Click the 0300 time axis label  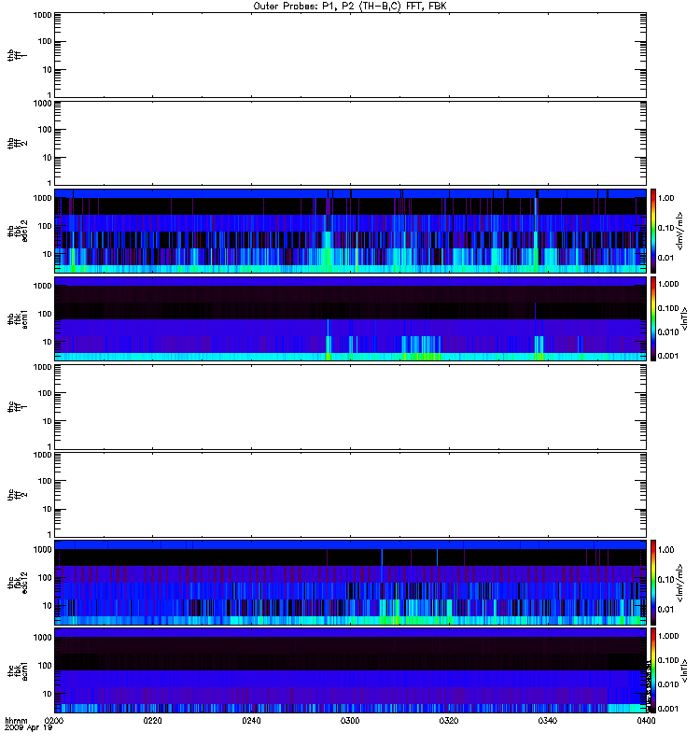click(x=350, y=720)
